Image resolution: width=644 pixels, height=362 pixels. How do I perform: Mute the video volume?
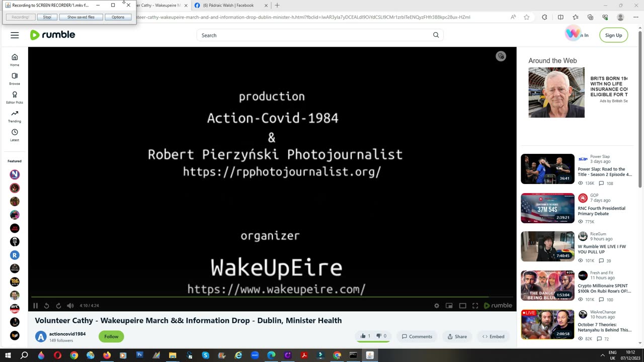(x=70, y=306)
